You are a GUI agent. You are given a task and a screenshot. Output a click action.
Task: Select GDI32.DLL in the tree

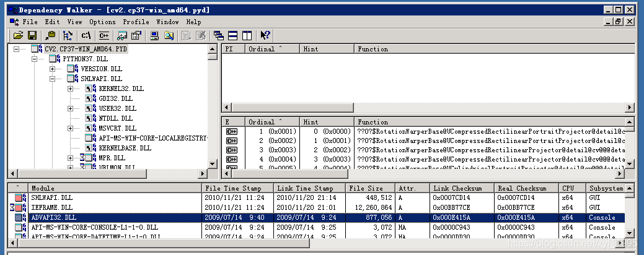(x=116, y=98)
